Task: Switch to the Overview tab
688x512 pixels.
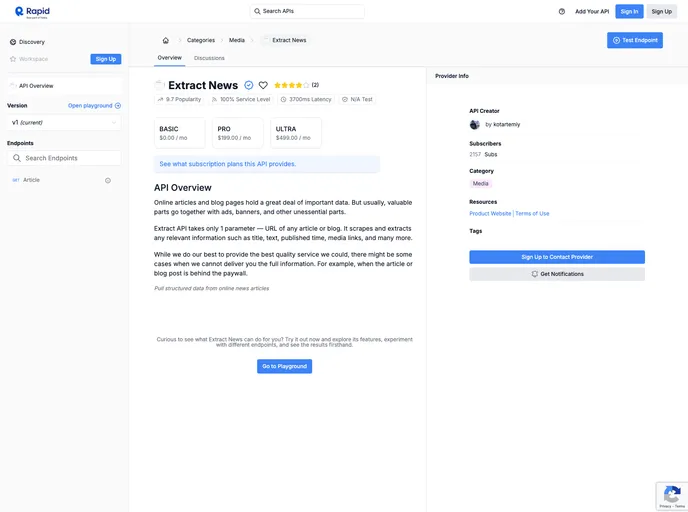Action: pyautogui.click(x=169, y=58)
